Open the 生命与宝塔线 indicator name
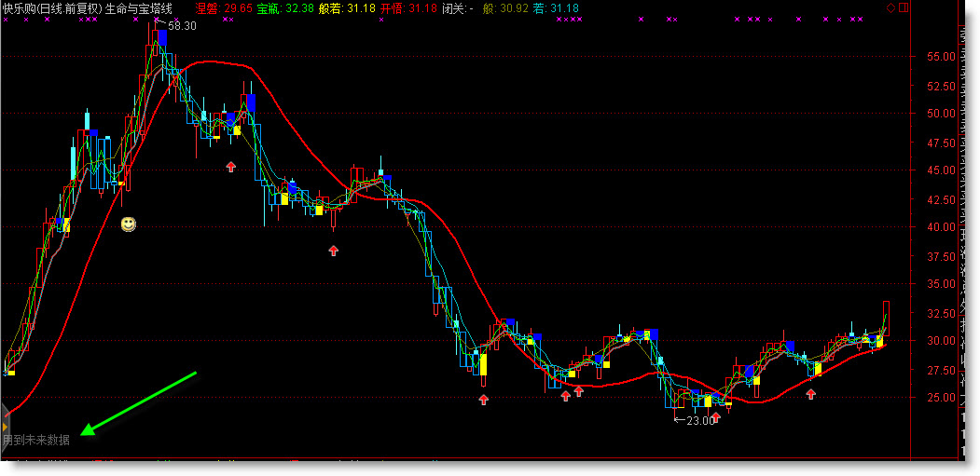Screen dimensions: 980x476 (x=138, y=7)
